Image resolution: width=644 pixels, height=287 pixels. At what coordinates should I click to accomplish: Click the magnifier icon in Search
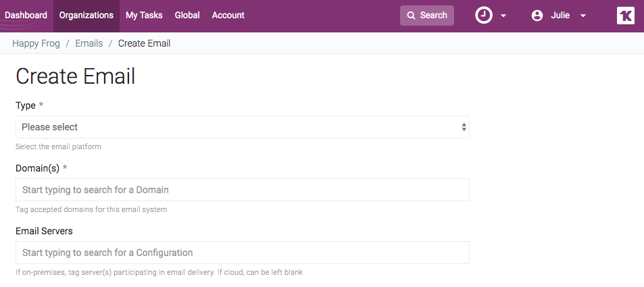(411, 16)
